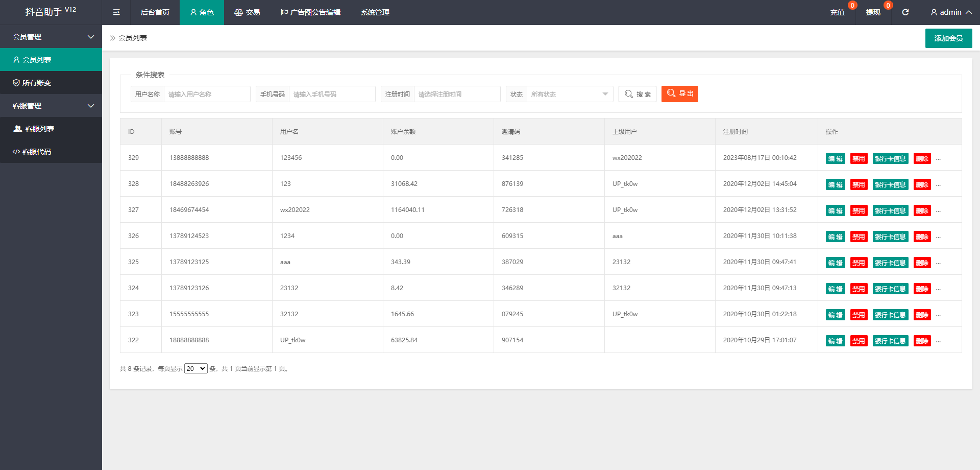The width and height of the screenshot is (980, 470).
Task: Click 禁用 for member ID 327
Action: [859, 210]
